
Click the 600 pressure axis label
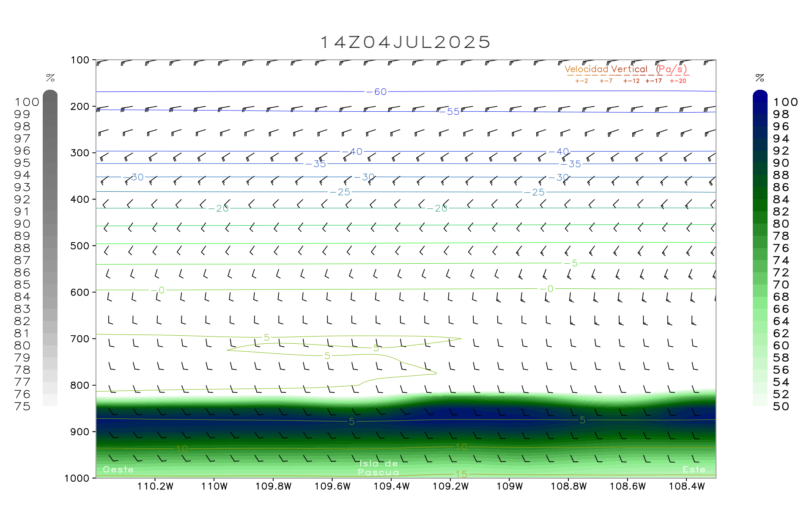point(80,293)
